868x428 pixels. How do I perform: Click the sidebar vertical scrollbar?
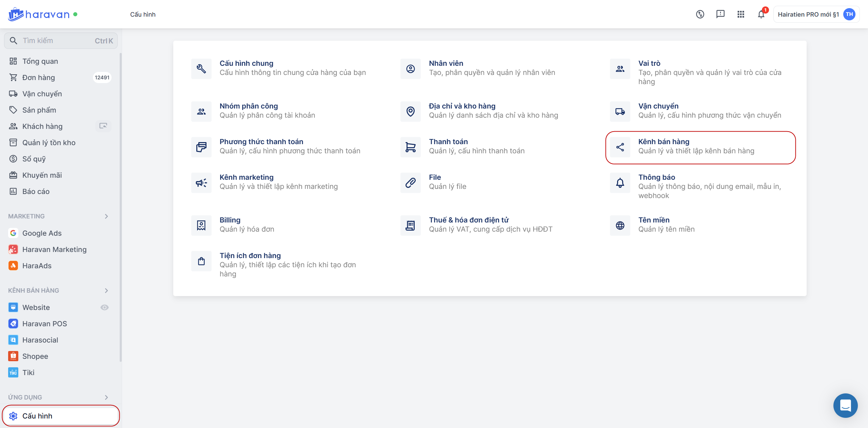(120, 203)
